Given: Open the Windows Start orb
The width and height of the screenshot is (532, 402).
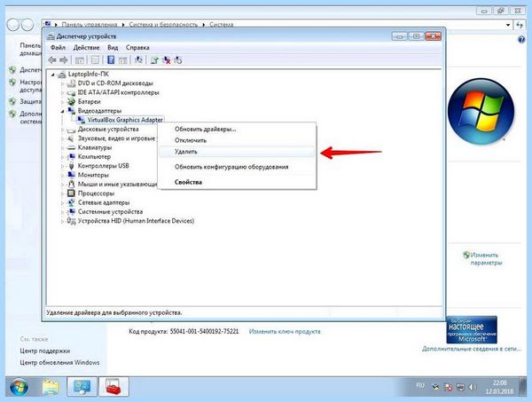Looking at the screenshot, I should (19, 387).
